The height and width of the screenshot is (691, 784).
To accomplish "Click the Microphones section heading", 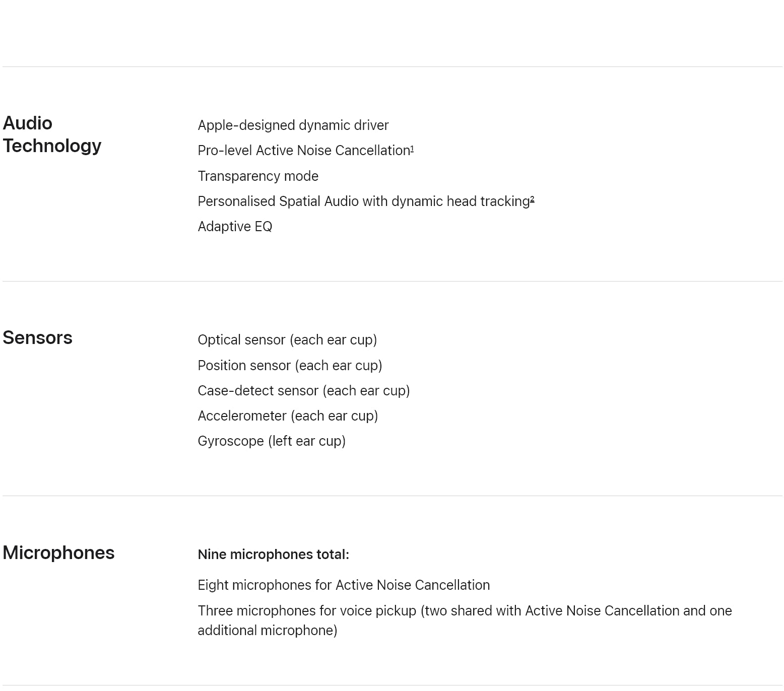I will [58, 552].
